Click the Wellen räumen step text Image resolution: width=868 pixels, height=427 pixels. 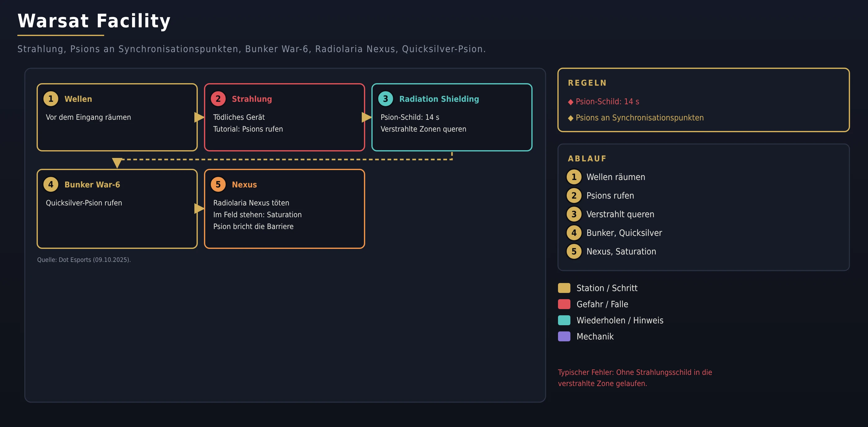coord(616,177)
